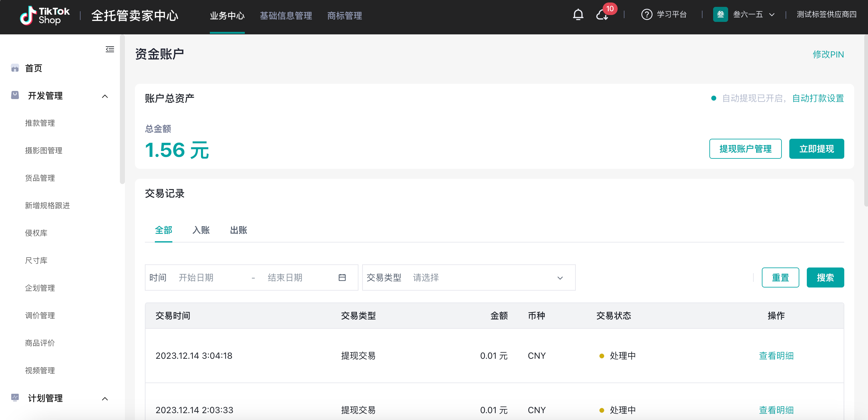Click the 搜索 button
Viewport: 868px width, 420px height.
point(825,277)
